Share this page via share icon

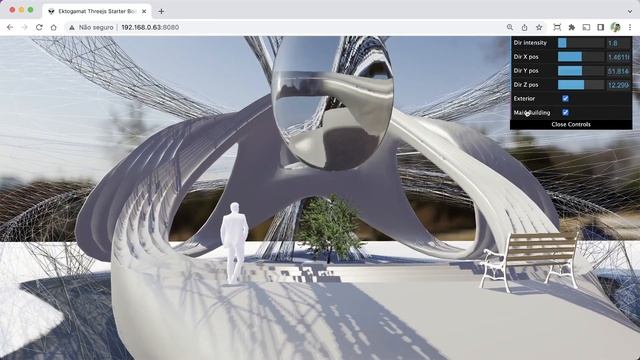tap(524, 27)
